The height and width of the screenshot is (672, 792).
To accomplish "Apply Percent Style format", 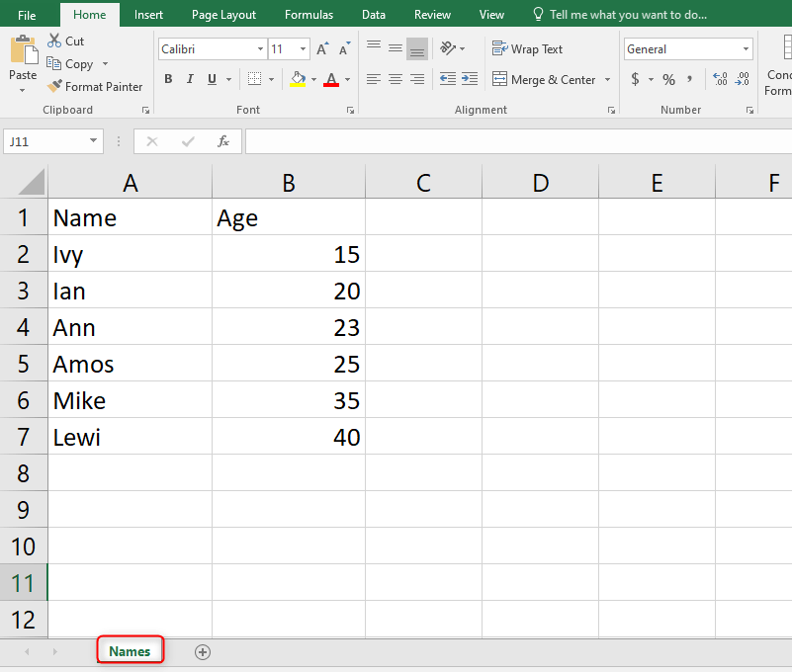I will click(x=668, y=79).
